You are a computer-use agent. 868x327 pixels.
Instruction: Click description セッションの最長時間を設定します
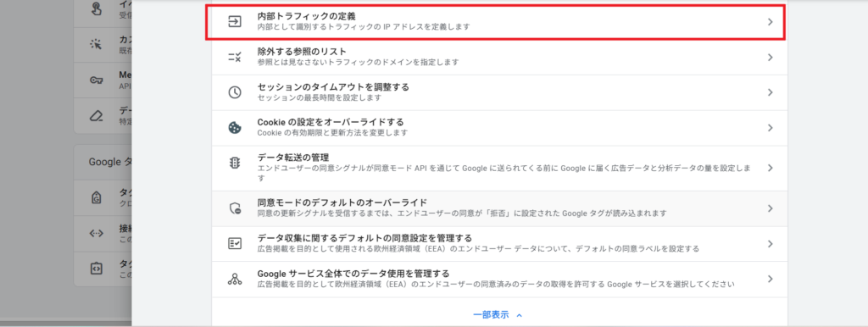click(x=320, y=97)
